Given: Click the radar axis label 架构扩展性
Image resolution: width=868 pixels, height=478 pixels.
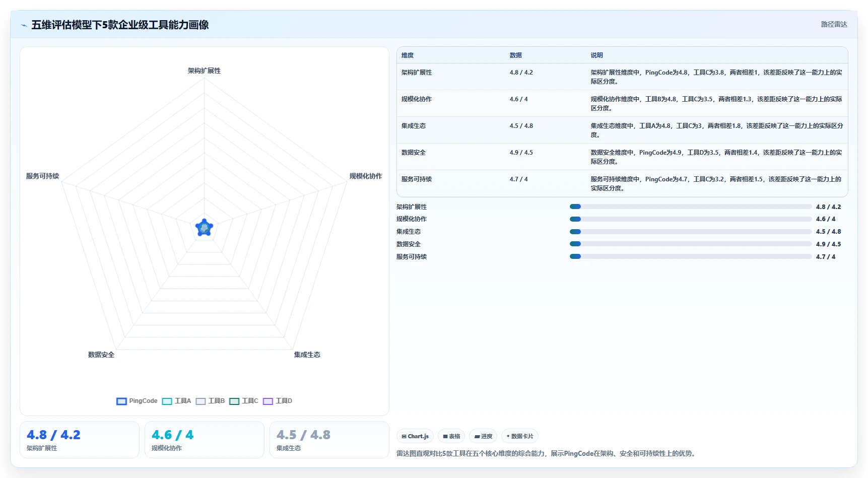Looking at the screenshot, I should point(204,71).
